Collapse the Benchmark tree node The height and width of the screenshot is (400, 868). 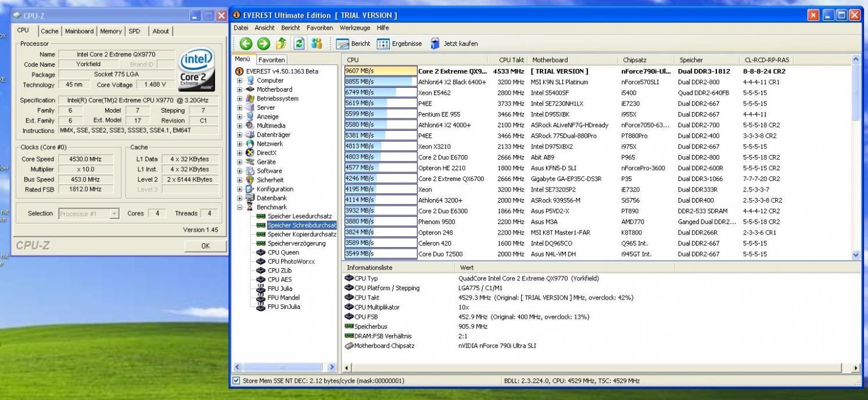(x=239, y=207)
